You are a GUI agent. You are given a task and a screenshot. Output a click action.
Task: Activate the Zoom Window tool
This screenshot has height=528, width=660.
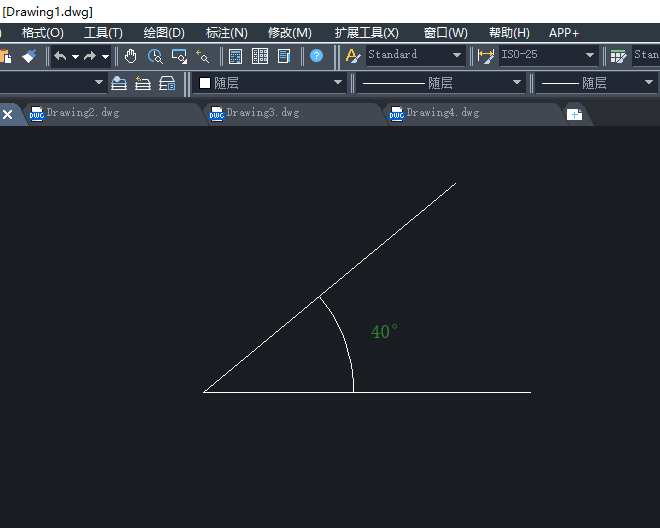(179, 56)
